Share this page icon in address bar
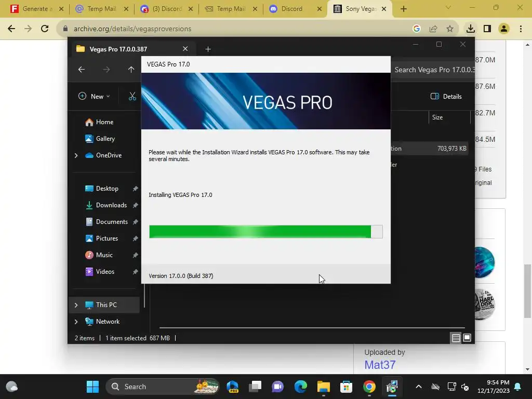The image size is (532, 399). [433, 29]
